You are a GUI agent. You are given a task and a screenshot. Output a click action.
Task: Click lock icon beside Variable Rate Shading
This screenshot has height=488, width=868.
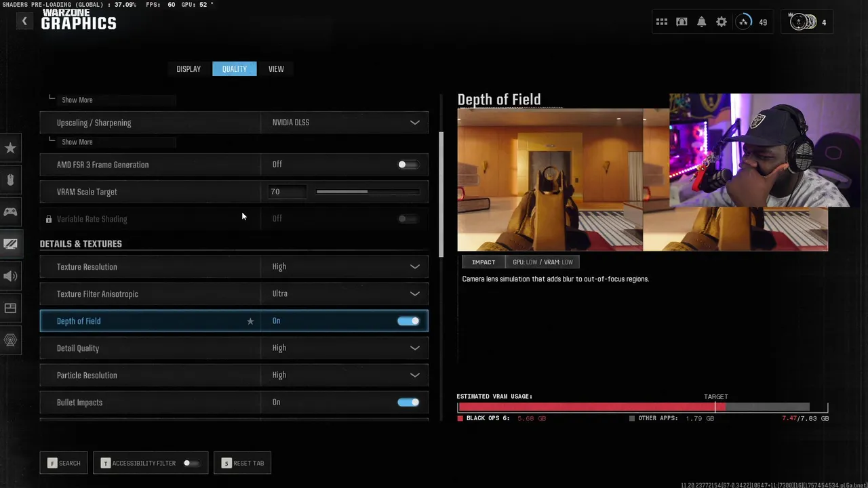(x=49, y=219)
